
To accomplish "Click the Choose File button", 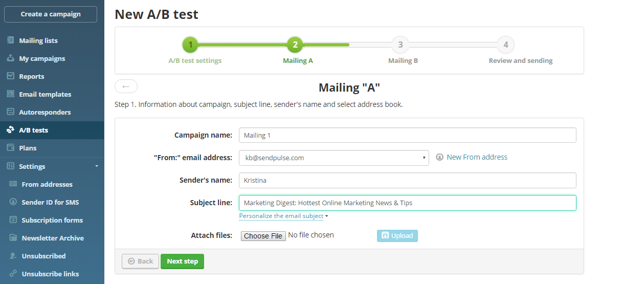I will 263,236.
